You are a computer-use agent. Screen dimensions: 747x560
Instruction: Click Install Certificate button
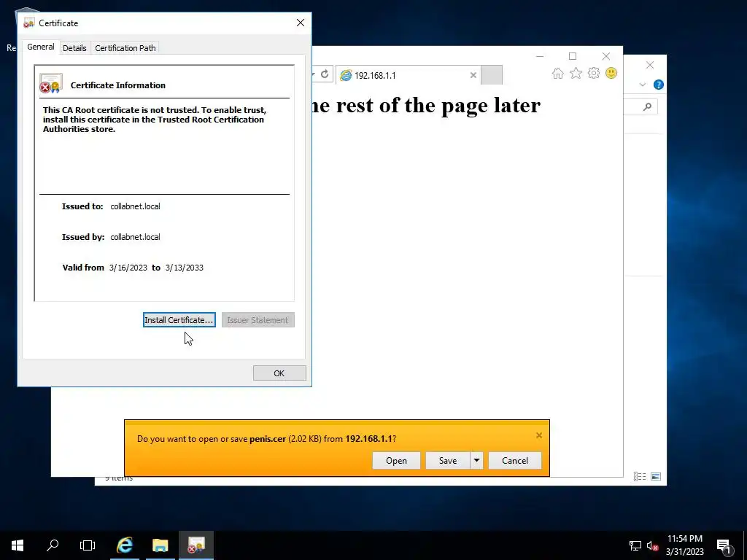coord(179,320)
